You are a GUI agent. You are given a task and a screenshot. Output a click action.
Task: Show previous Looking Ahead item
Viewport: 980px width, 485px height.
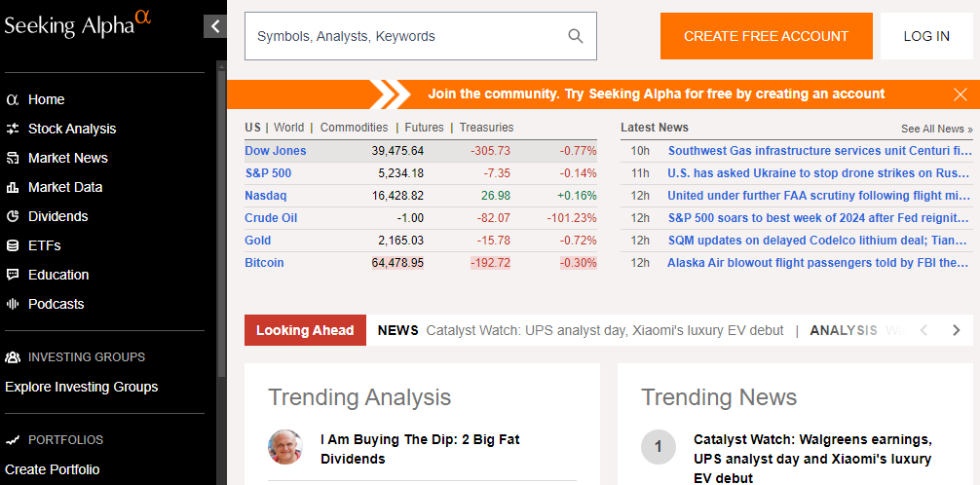[924, 330]
